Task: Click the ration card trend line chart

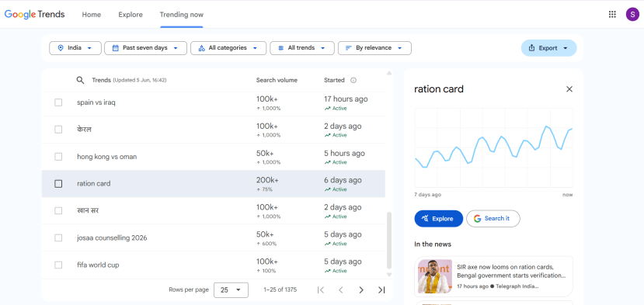Action: coord(493,147)
